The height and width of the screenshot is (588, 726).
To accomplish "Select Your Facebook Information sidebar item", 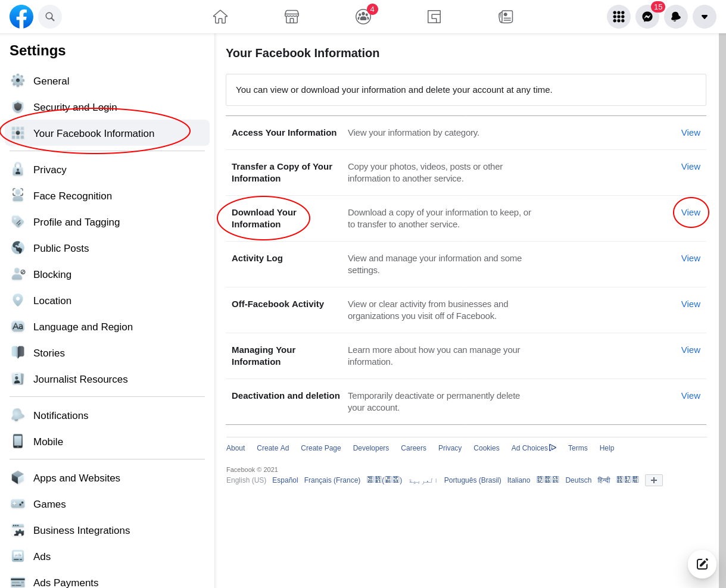I will tap(94, 133).
